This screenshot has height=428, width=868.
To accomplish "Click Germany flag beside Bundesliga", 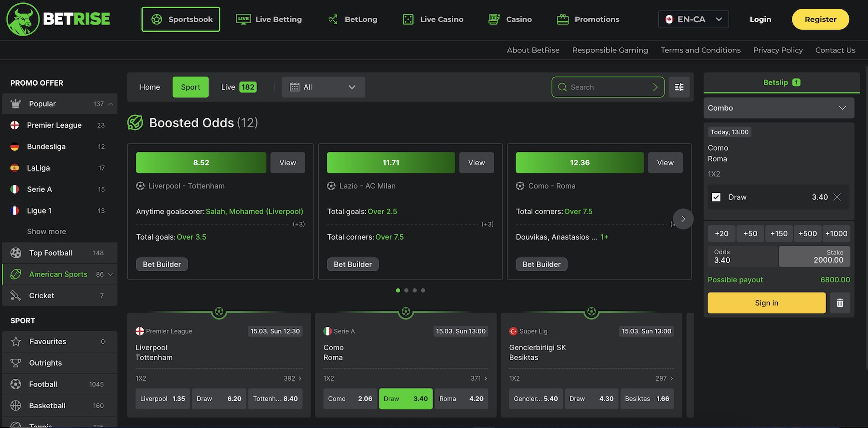I will tap(15, 147).
